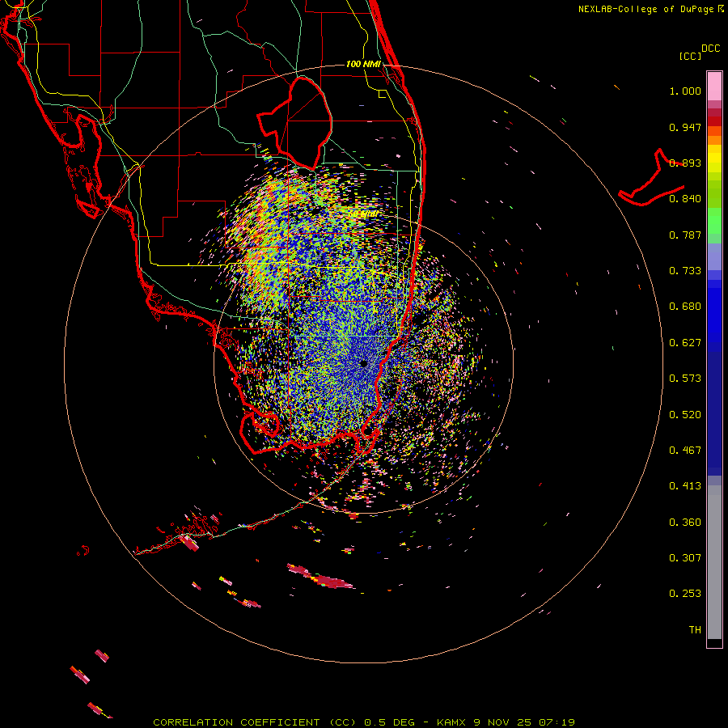The width and height of the screenshot is (728, 728).
Task: Click the NEXLAB-College of DuPage header text
Action: point(646,9)
